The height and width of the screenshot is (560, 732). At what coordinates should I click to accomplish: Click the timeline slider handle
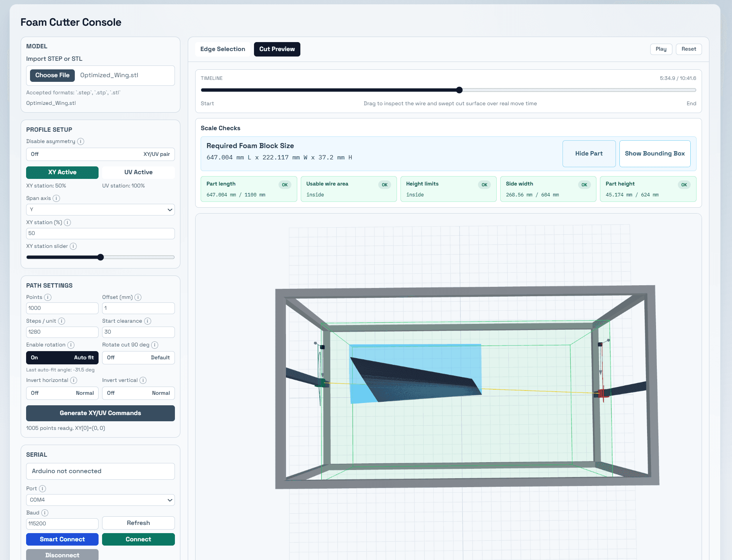(459, 90)
